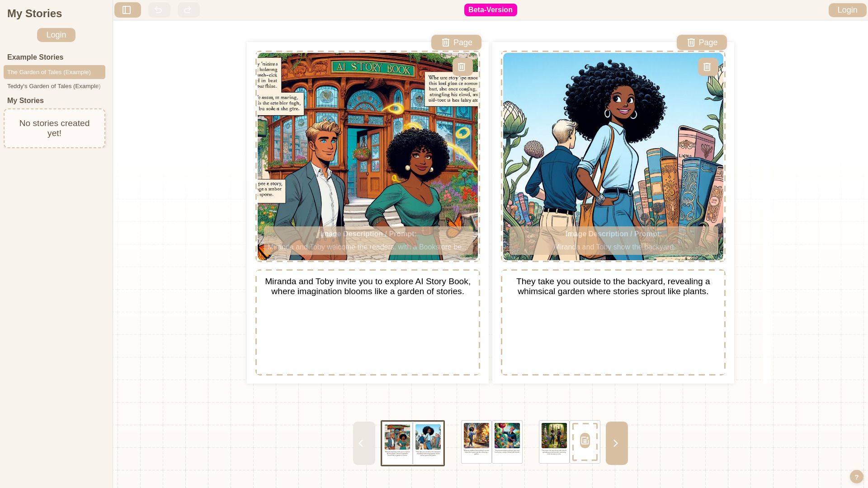The image size is (868, 488).
Task: Click Login button in top right
Action: (847, 10)
